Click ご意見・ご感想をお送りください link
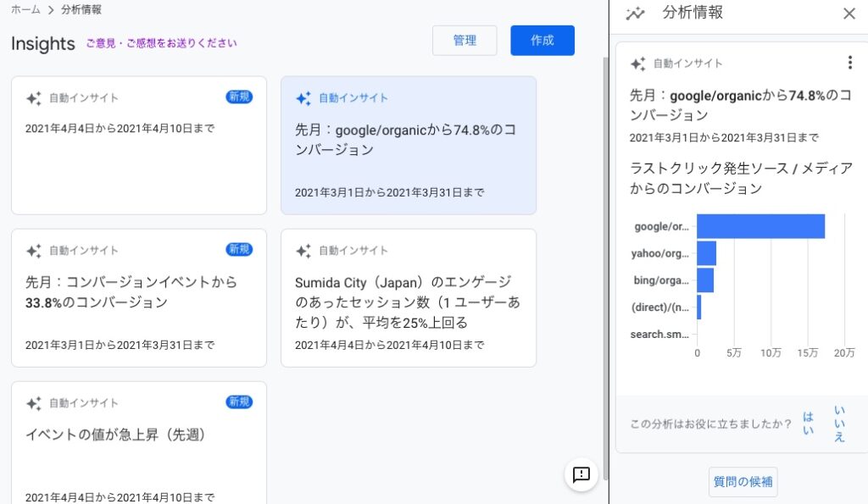Screen dimensions: 868x504 [x=161, y=43]
